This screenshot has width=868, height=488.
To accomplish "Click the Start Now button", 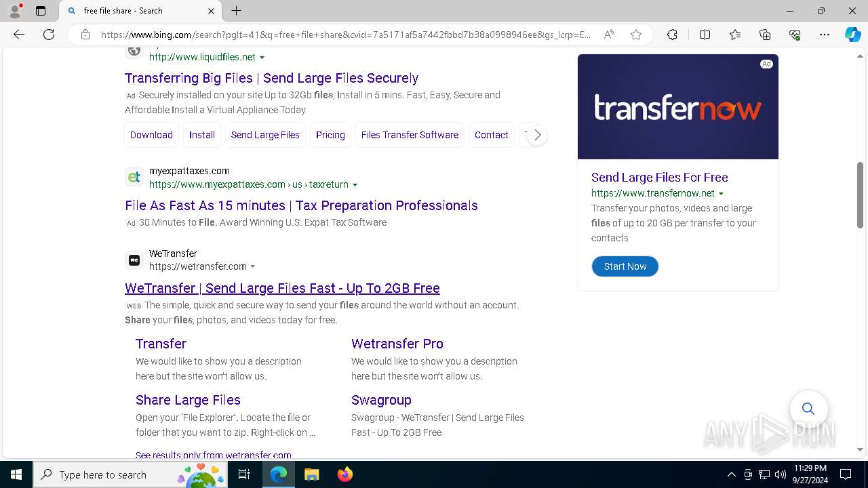I will point(625,266).
